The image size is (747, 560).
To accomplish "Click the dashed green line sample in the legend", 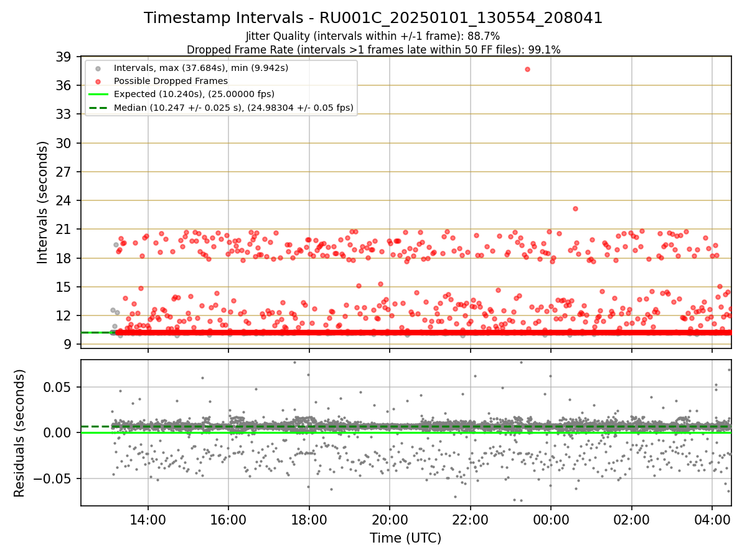I will 99,108.
